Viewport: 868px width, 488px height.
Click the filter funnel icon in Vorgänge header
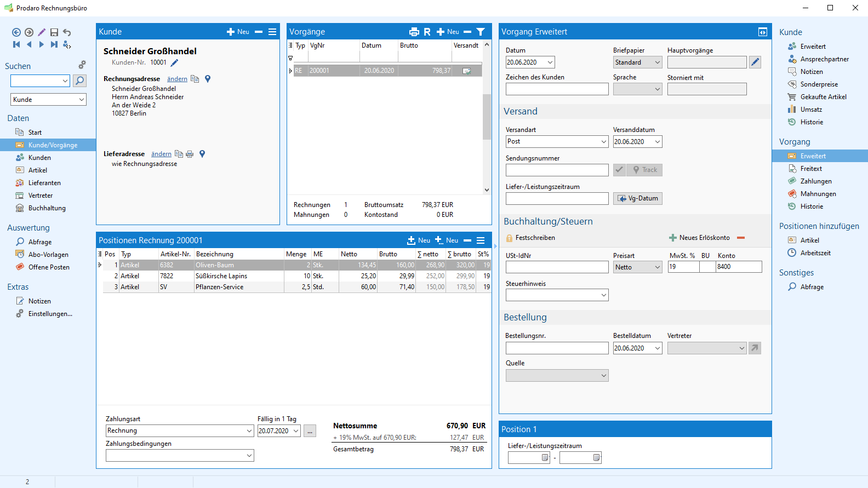pos(481,32)
